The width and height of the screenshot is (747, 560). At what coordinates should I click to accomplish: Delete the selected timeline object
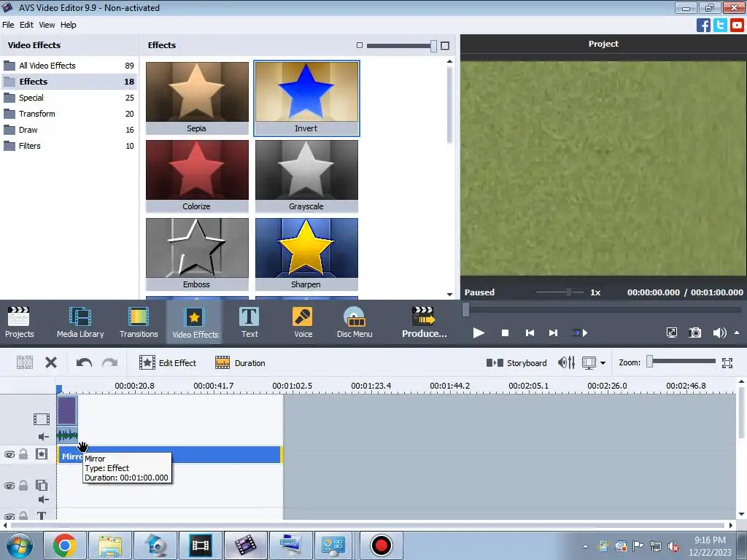pos(51,363)
